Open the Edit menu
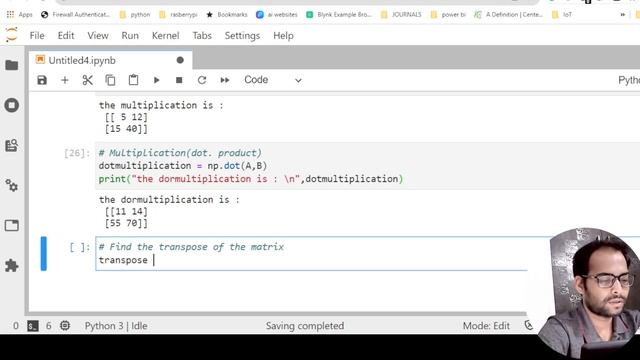Screen dimensions: 640x360 [x=66, y=36]
